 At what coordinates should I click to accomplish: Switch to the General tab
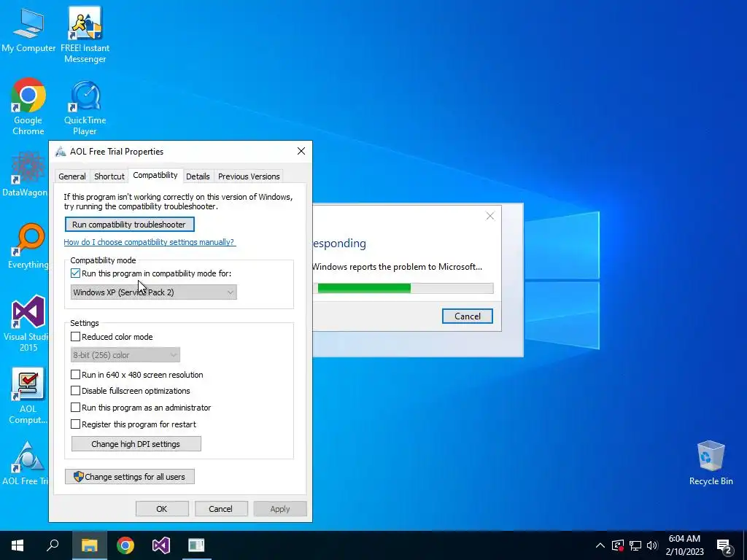72,176
